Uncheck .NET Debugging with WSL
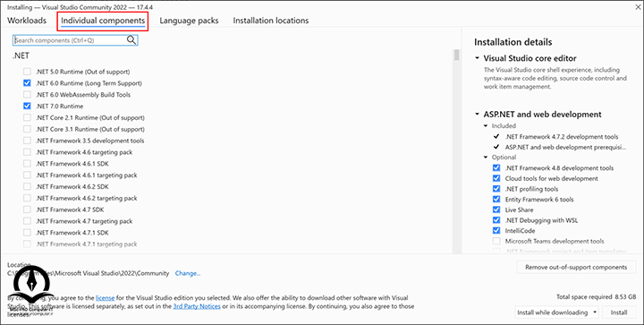 [496, 220]
